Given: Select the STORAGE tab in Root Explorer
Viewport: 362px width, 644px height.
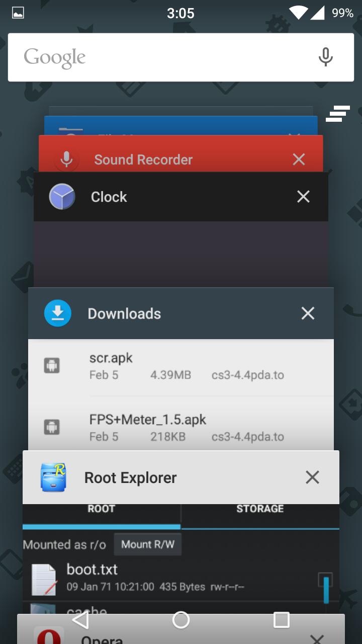Looking at the screenshot, I should pyautogui.click(x=260, y=515).
